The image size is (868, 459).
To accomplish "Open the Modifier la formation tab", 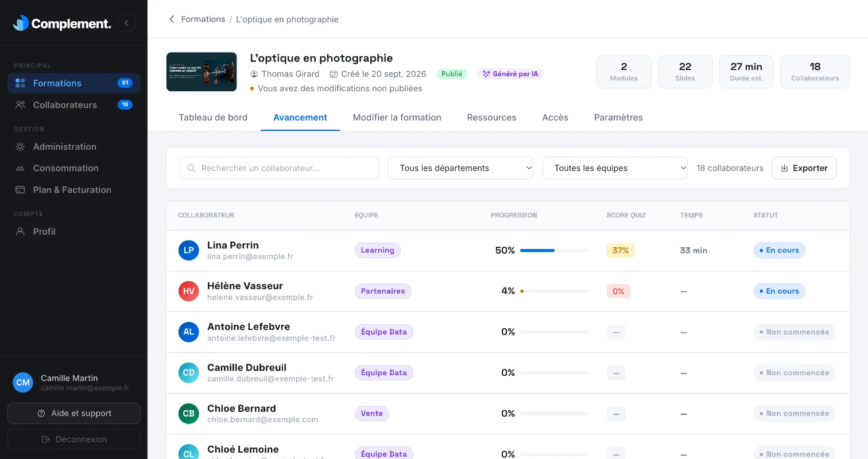I will coord(397,118).
